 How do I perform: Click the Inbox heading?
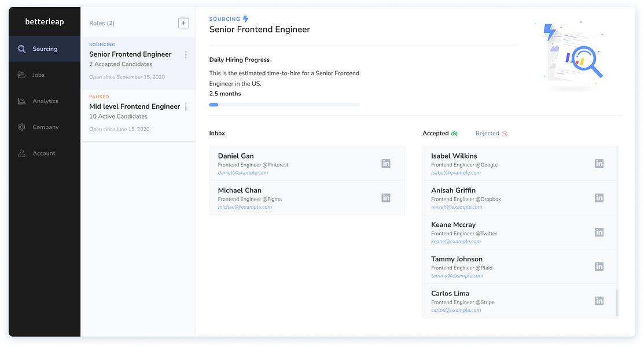coord(217,134)
